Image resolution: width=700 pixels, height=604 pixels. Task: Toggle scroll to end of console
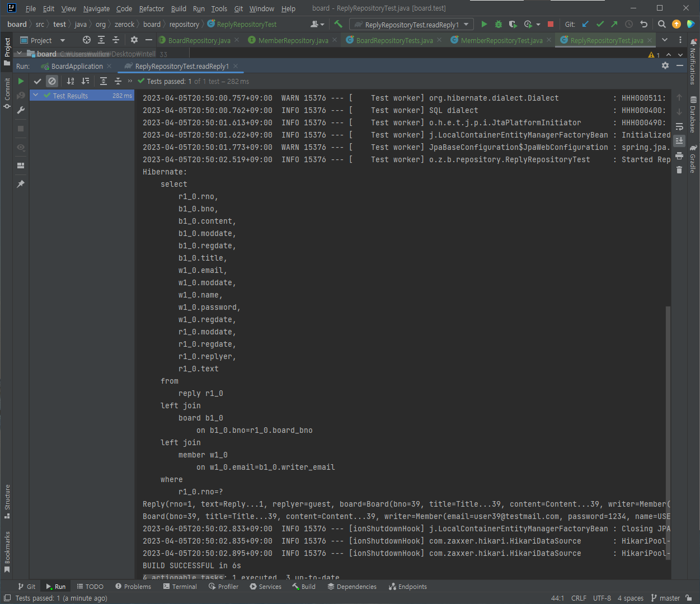pyautogui.click(x=679, y=140)
